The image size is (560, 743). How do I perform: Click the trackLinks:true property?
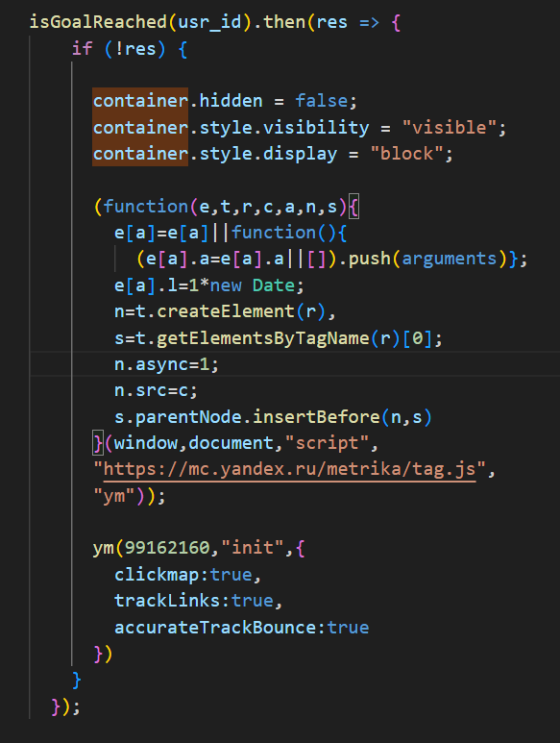point(194,601)
